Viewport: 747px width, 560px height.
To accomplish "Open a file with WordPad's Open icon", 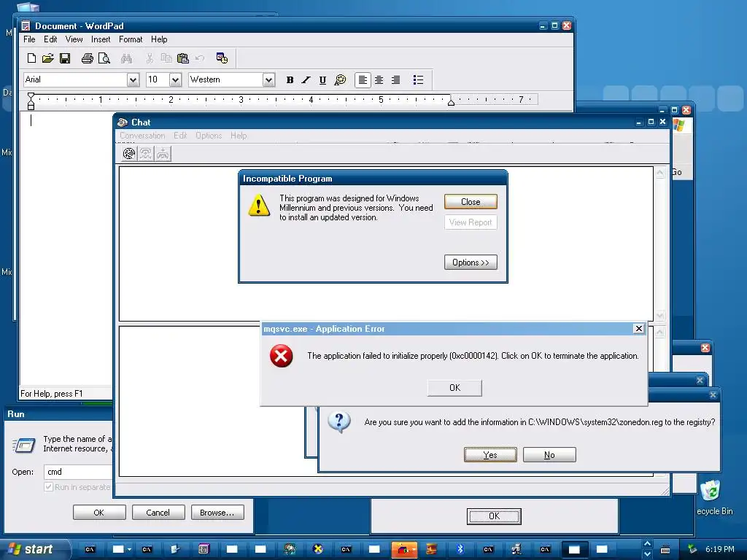I will 47,58.
